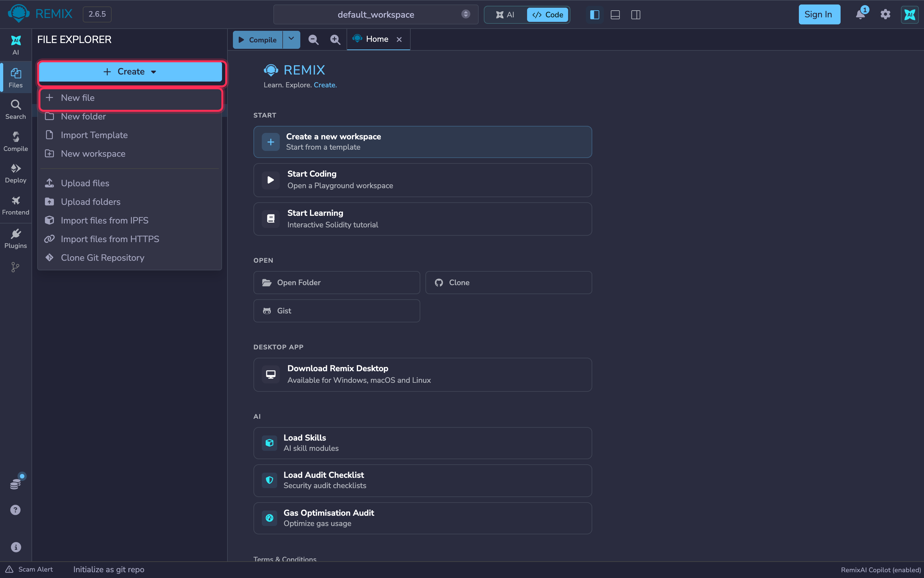
Task: Click the cube icon on Load Skills card
Action: click(269, 443)
